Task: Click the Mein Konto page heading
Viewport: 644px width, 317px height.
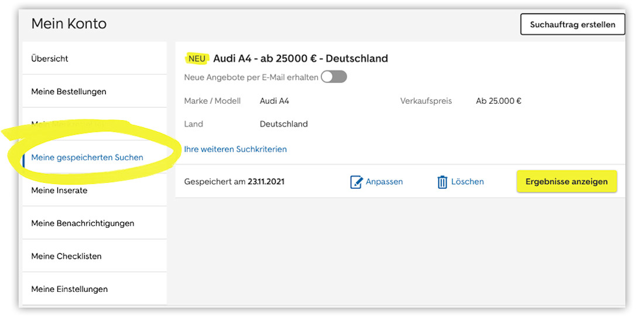Action: coord(69,24)
